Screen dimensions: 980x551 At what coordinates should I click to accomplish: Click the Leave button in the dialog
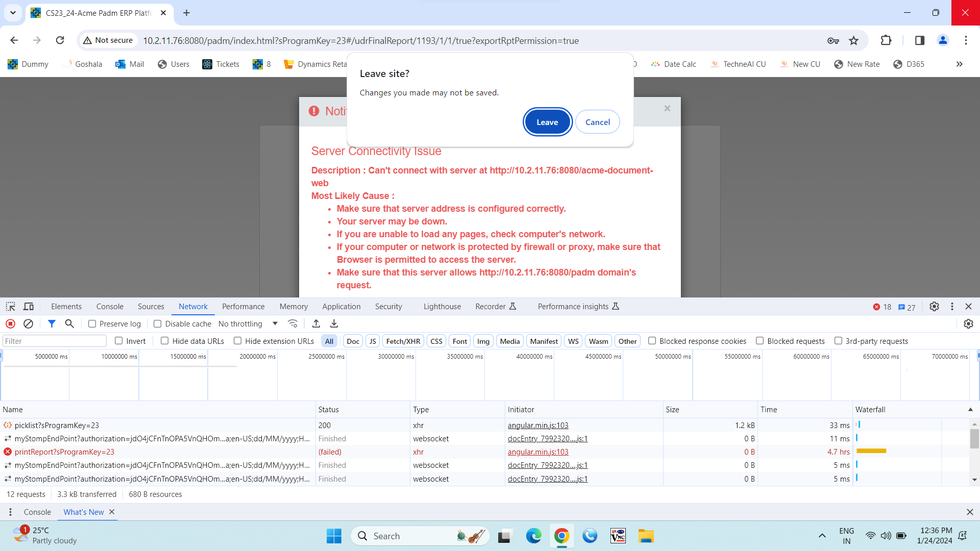click(x=547, y=122)
